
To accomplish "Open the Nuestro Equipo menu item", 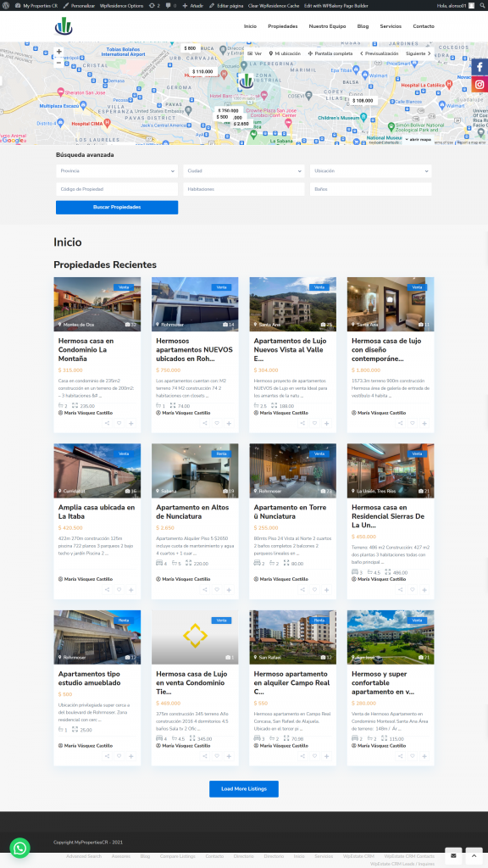I will [x=328, y=26].
